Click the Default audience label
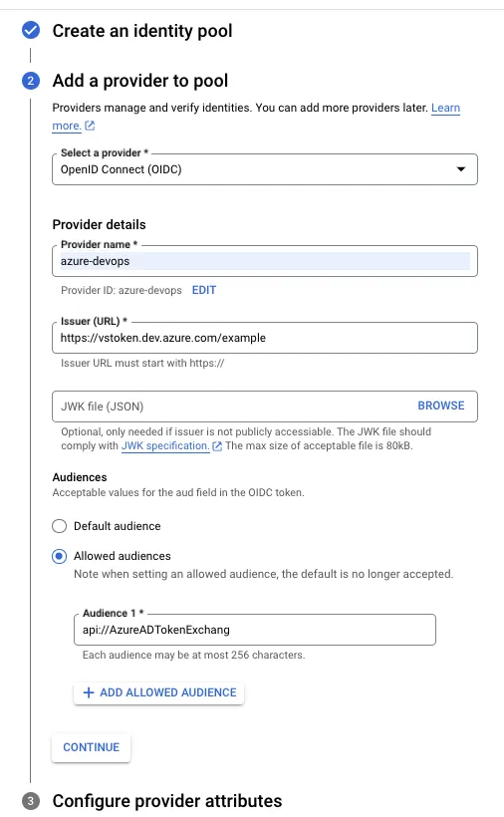Image resolution: width=504 pixels, height=817 pixels. click(118, 526)
